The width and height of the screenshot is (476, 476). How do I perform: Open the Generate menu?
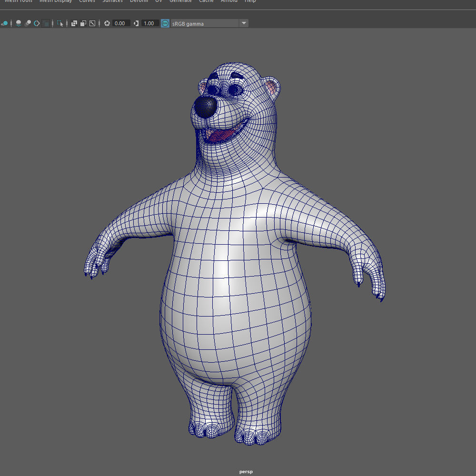180,1
